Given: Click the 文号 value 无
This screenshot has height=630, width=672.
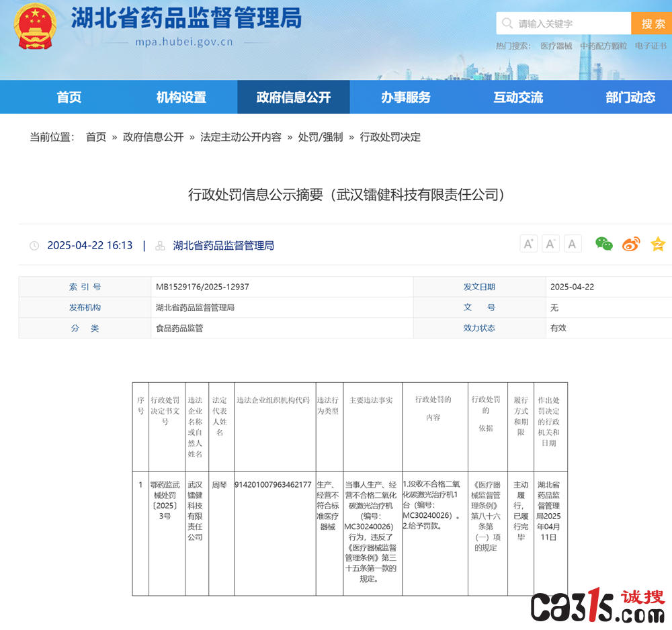Looking at the screenshot, I should (x=554, y=308).
